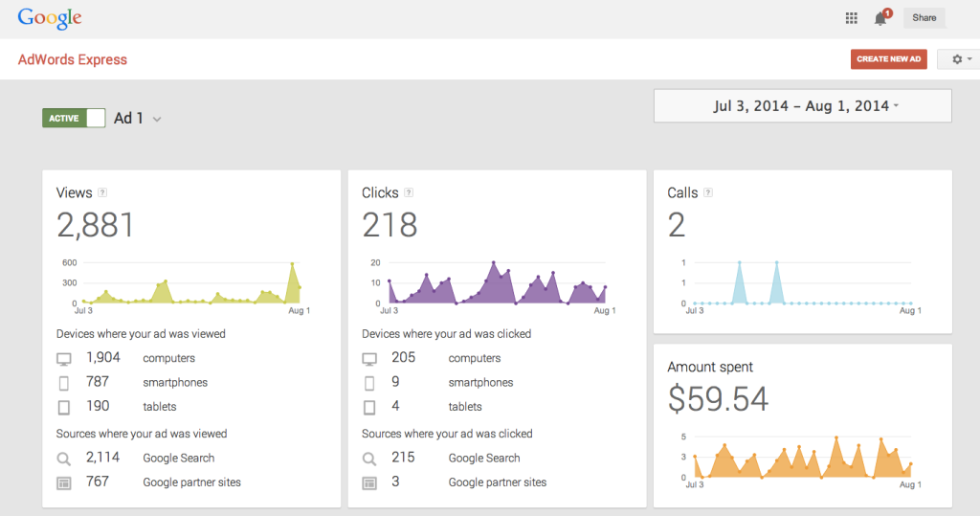Click the partner sites icon beside 767
This screenshot has height=516, width=980.
(64, 482)
